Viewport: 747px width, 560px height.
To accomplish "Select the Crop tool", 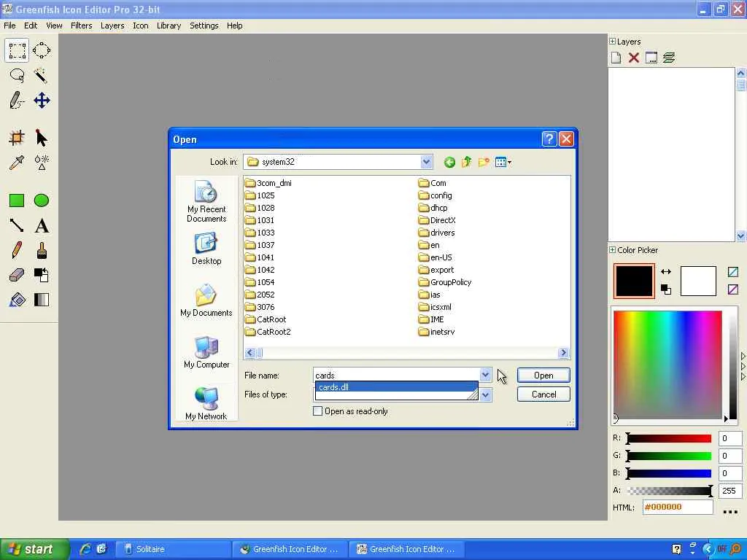I will 17,138.
